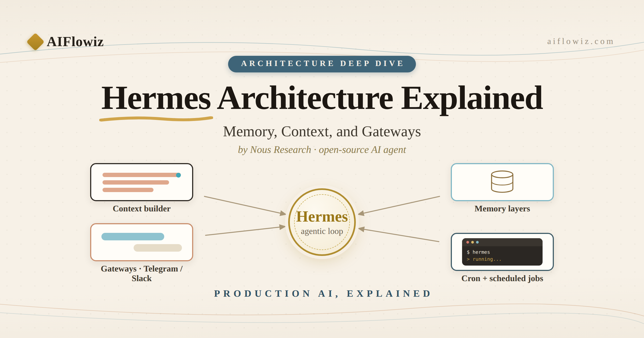Click the agentic loop text
644x338 pixels.
[x=322, y=231]
